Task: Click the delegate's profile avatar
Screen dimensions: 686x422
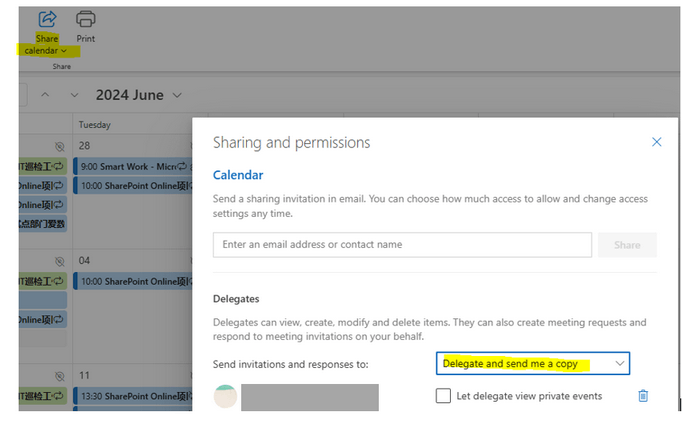Action: pyautogui.click(x=225, y=396)
